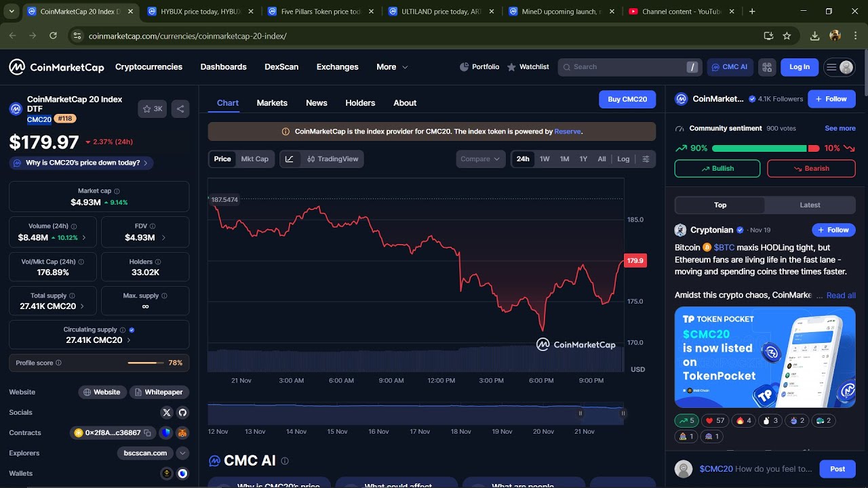Switch to Markets tab
868x488 pixels.
272,103
